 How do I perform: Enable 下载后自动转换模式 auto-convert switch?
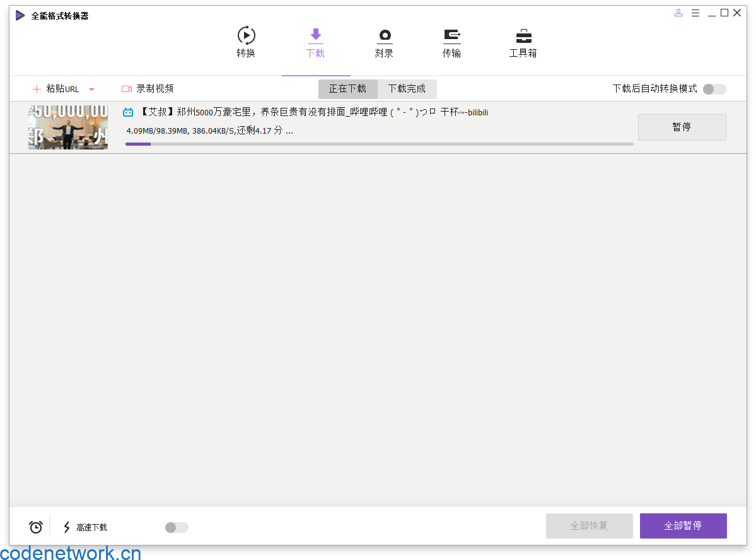pyautogui.click(x=713, y=90)
